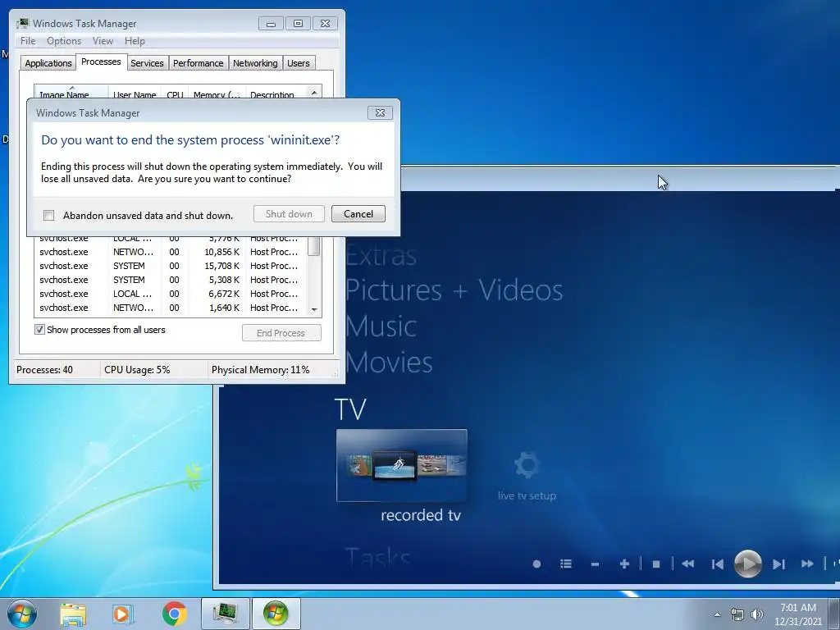Screen dimensions: 840x630
Task: Click the End Process button
Action: click(x=281, y=333)
